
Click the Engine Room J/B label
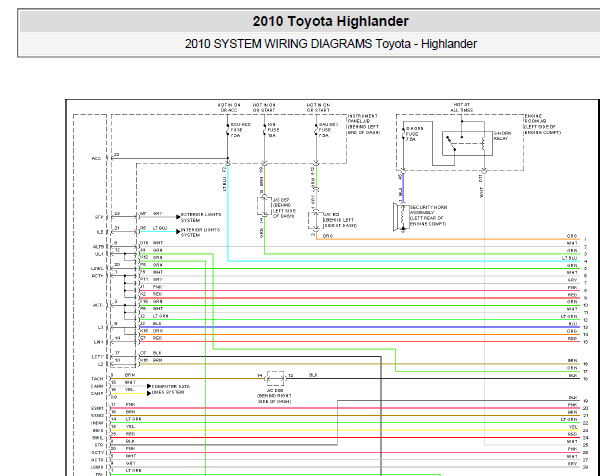[542, 124]
